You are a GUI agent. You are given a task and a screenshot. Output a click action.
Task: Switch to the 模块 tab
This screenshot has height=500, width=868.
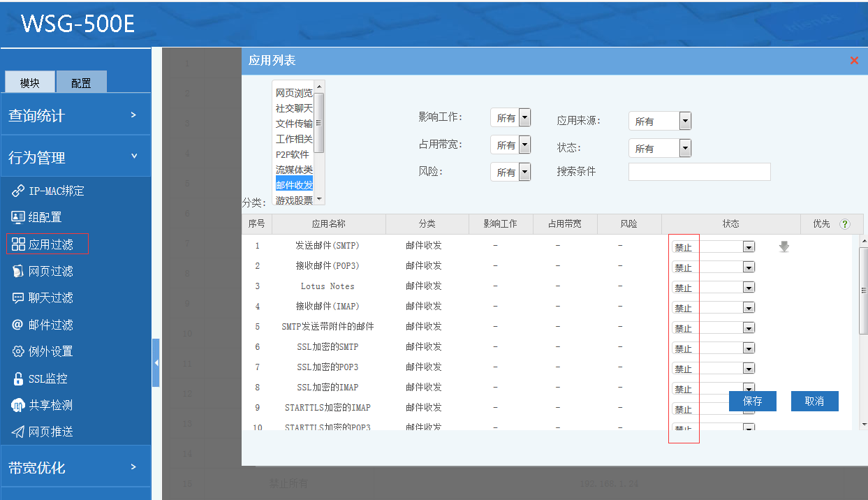pos(30,82)
